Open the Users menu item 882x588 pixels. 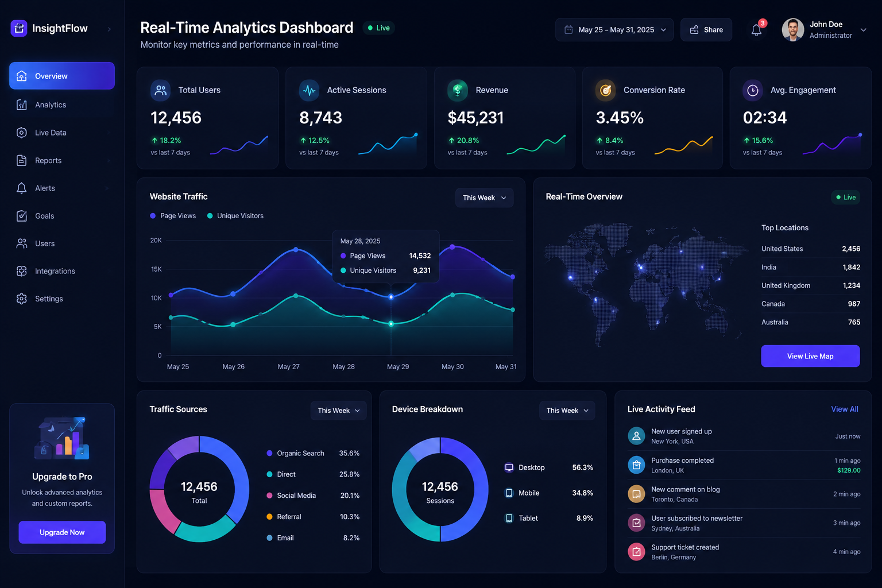click(62, 243)
